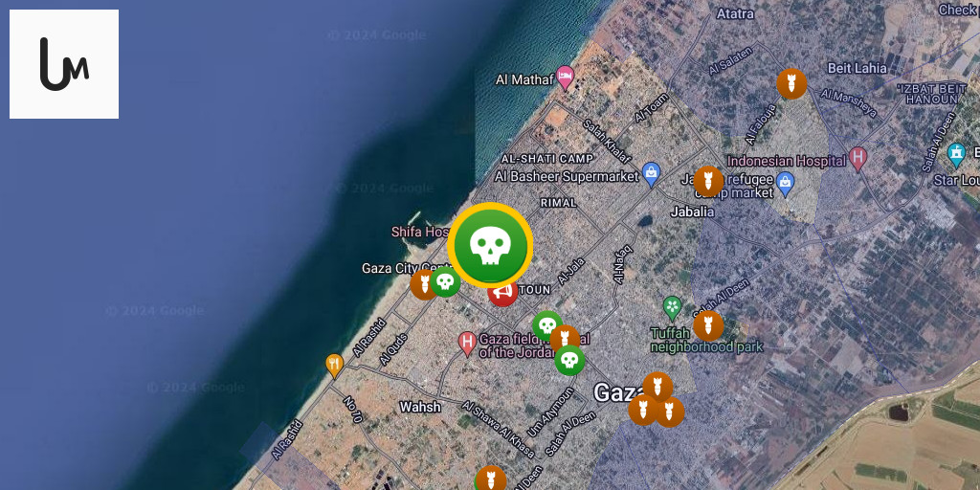Select the teal pin near Star Lou label
Viewport: 980px width, 490px height.
(x=956, y=155)
